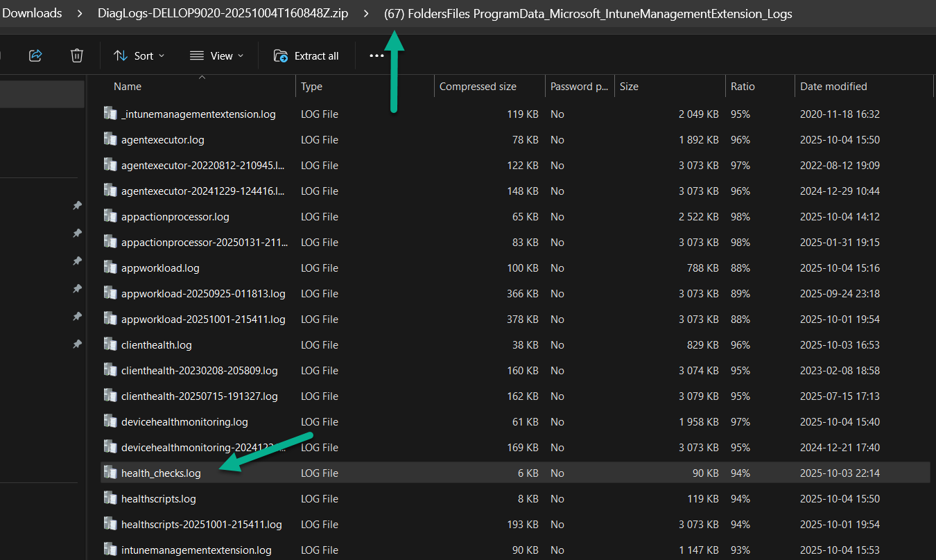Open the See more (three dots) menu

[x=376, y=55]
